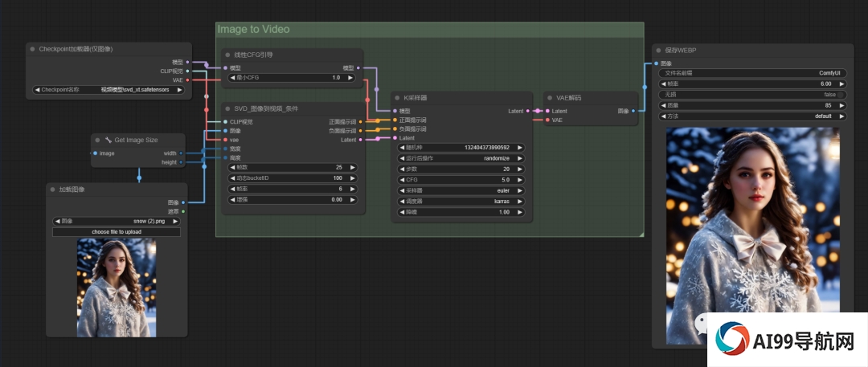The height and width of the screenshot is (367, 868).
Task: Open the 运行后操作 randomize selector
Action: [x=461, y=157]
